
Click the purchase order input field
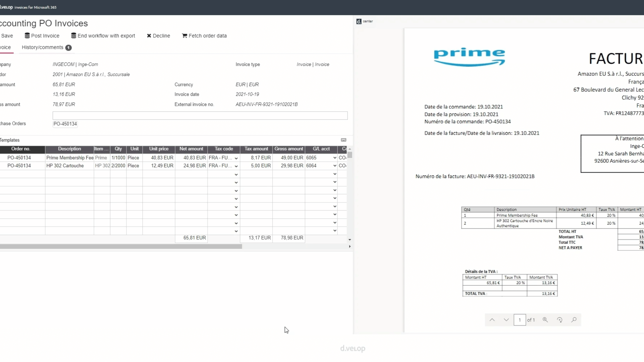(200, 116)
